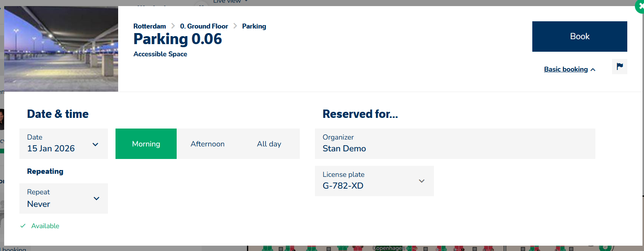Open the License plate dropdown
The height and width of the screenshot is (251, 644).
click(x=374, y=181)
